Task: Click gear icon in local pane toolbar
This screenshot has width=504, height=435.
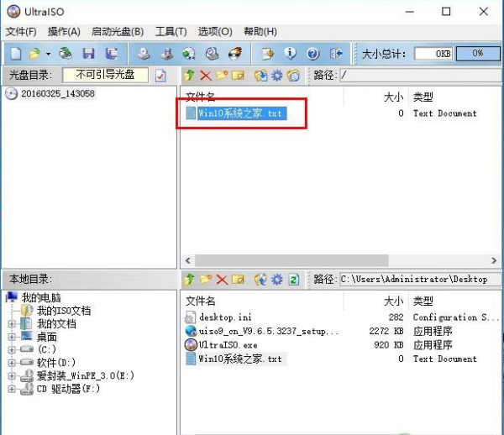Action: pos(277,279)
